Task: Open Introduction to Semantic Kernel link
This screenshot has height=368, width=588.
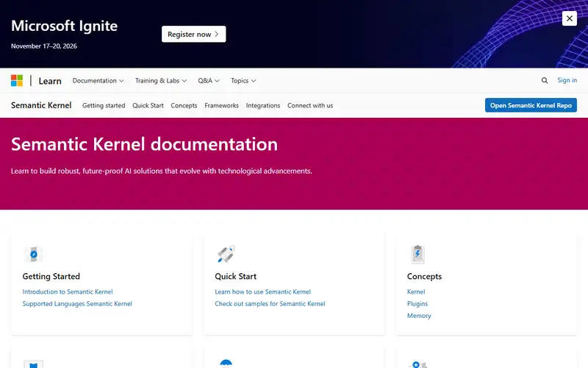Action: (x=68, y=291)
